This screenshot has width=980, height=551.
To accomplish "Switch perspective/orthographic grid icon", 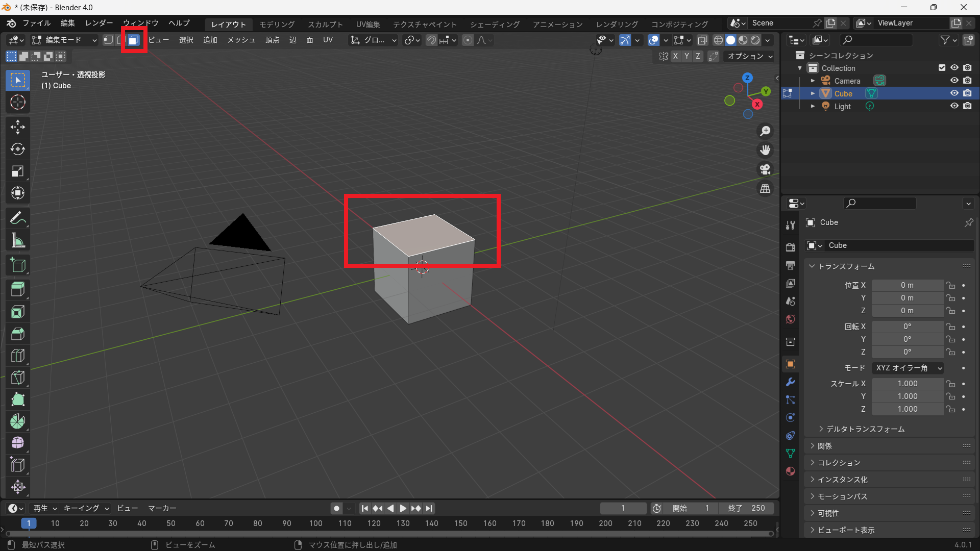I will (x=765, y=189).
